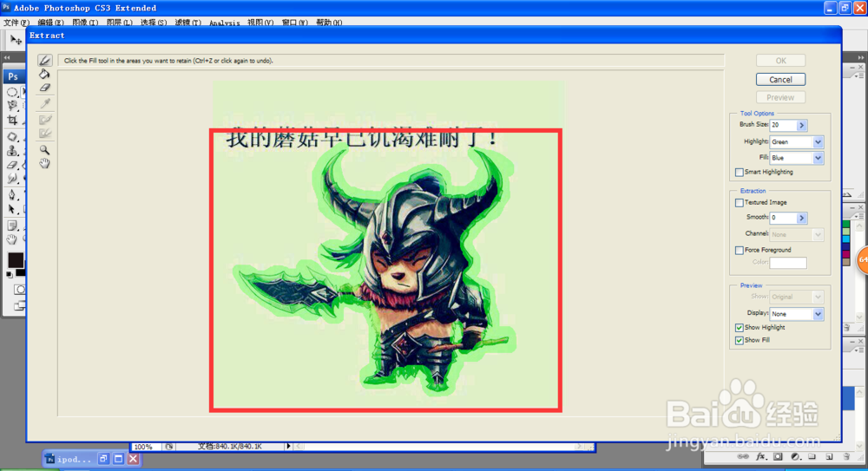The image size is (868, 471).
Task: Select the Elliptical Marquee tool in Photoshop toolbox
Action: 12,92
